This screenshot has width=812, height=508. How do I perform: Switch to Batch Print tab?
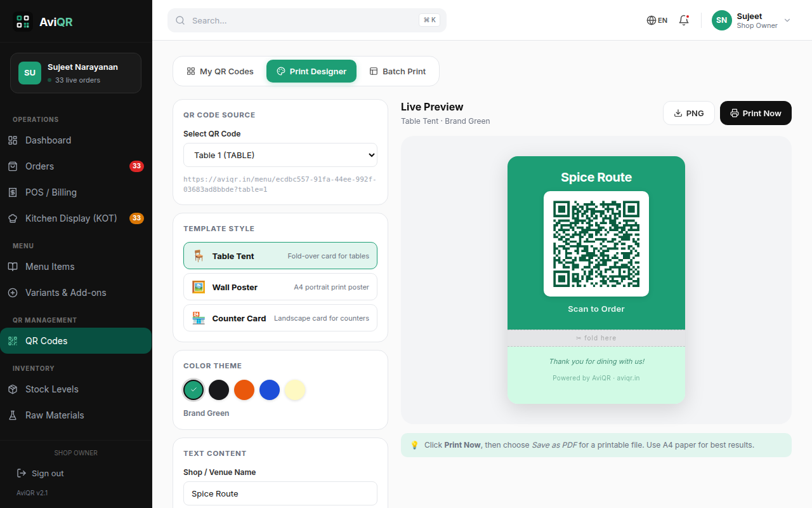[x=398, y=71]
